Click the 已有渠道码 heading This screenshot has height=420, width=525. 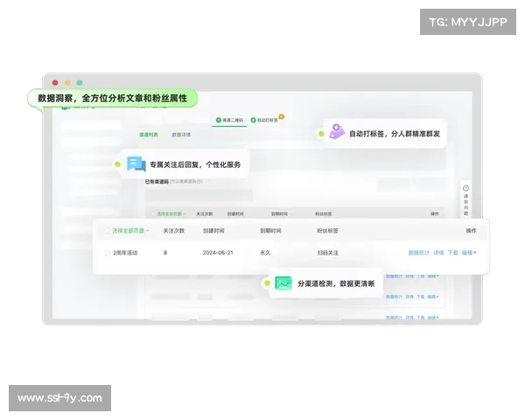pos(157,181)
